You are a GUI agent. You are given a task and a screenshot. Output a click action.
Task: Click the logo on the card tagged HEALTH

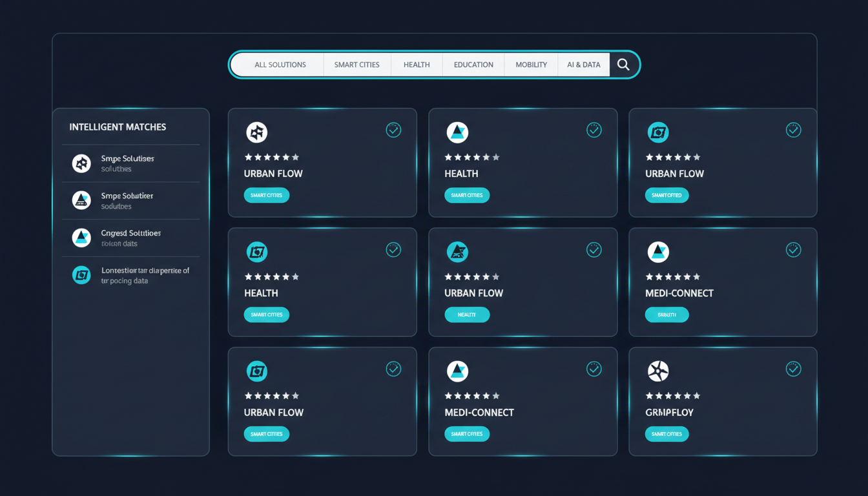pos(457,252)
